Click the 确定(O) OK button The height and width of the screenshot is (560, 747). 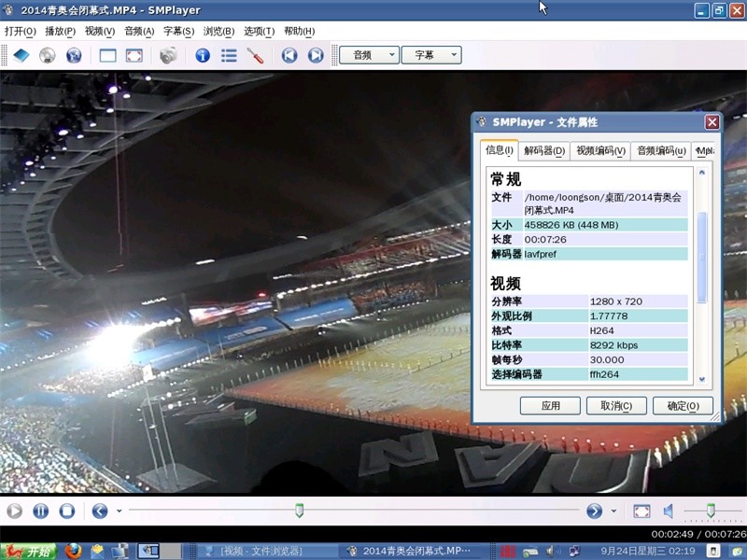coord(683,406)
